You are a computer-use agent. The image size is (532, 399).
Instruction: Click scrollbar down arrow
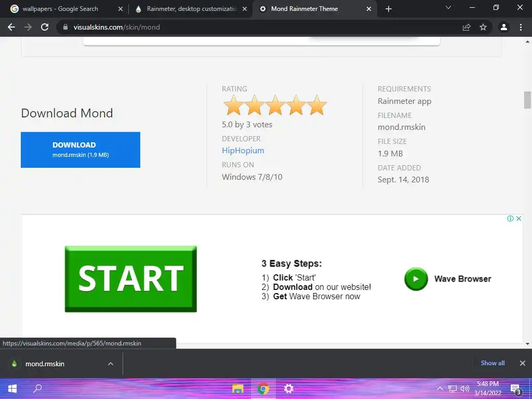(x=527, y=344)
